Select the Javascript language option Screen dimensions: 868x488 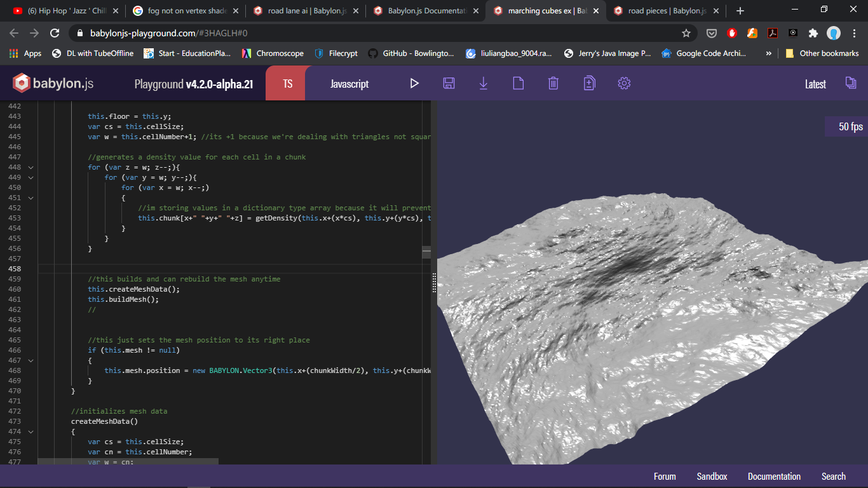pos(349,83)
